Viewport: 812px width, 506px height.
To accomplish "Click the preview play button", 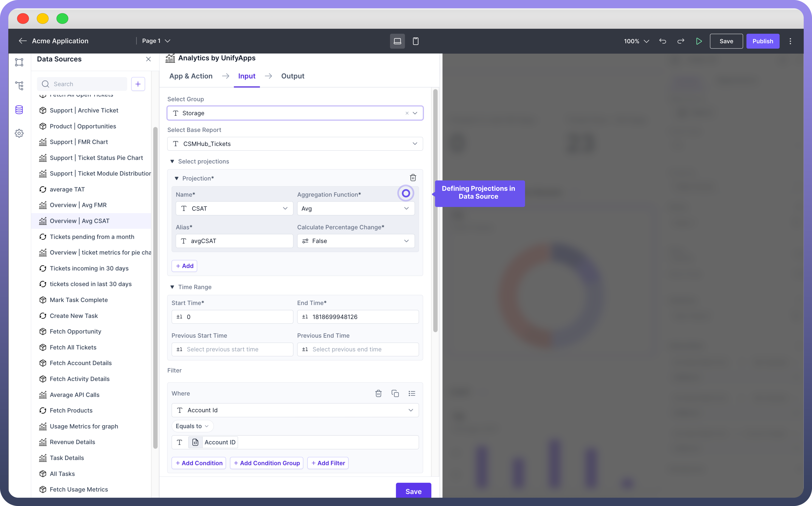I will [699, 41].
